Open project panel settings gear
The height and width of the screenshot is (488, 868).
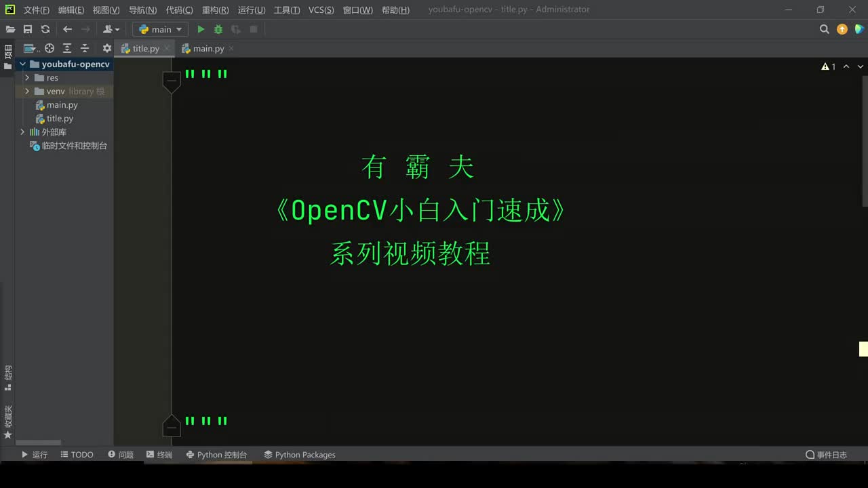(107, 48)
